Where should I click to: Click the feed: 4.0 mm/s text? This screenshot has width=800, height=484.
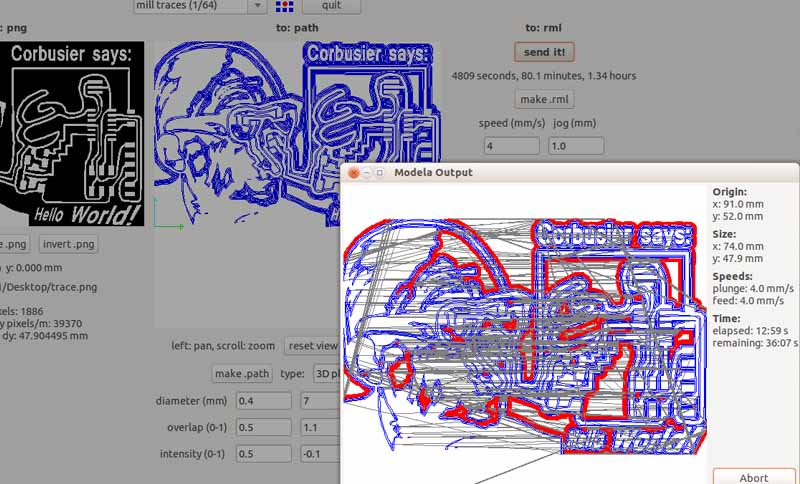748,301
